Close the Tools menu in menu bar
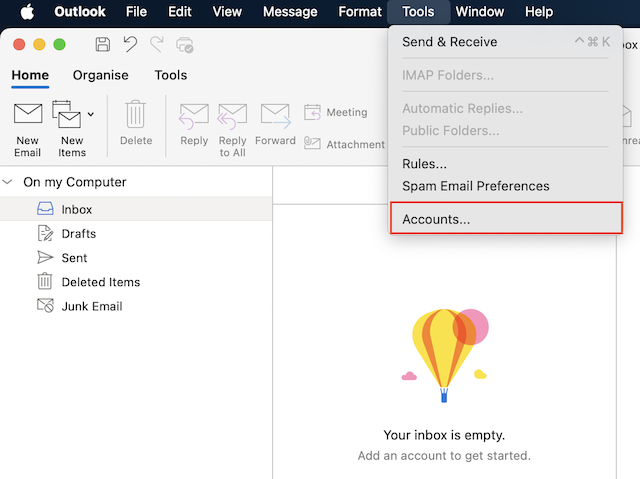This screenshot has width=640, height=479. click(418, 12)
